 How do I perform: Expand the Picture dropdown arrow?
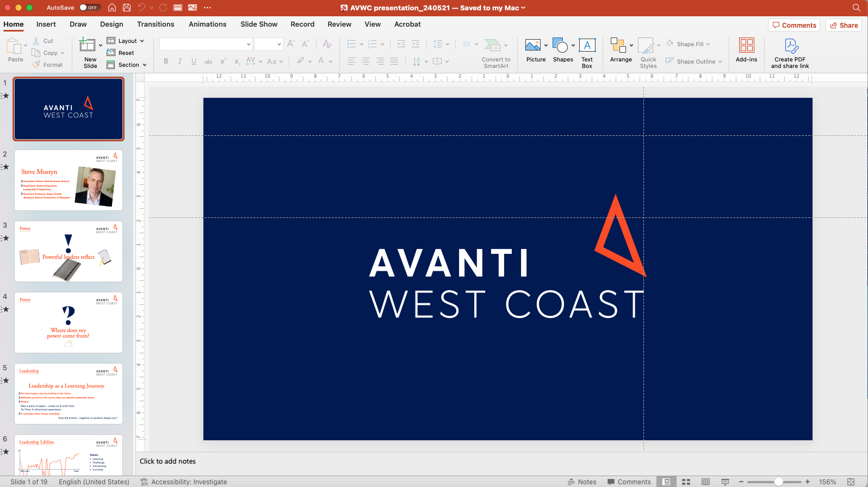click(546, 45)
